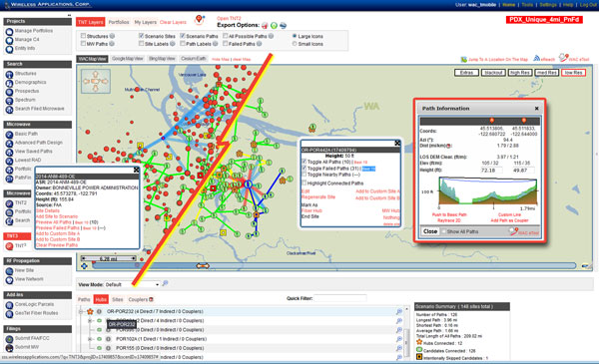
Task: Click Add Site to Scenario link in popup
Action: click(57, 216)
